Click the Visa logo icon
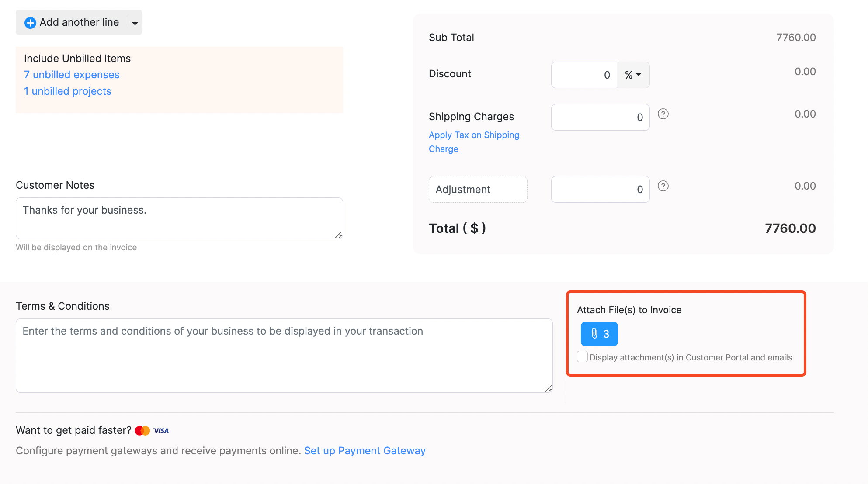 click(161, 431)
